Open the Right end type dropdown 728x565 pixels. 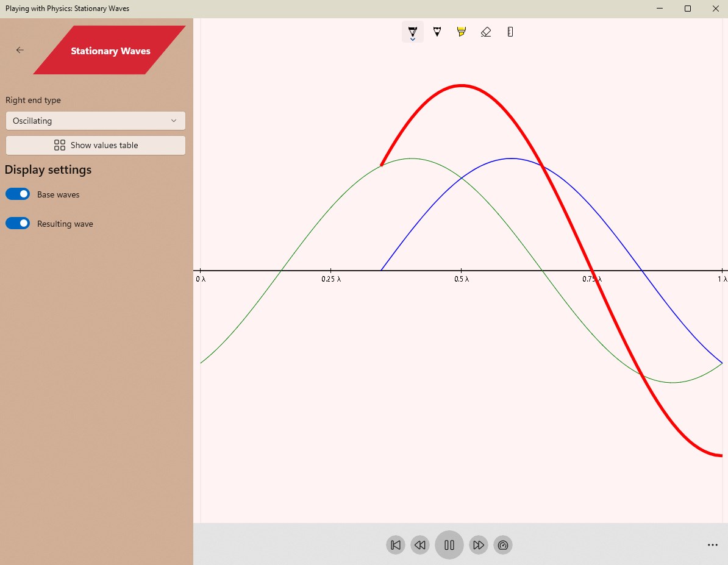(x=95, y=121)
